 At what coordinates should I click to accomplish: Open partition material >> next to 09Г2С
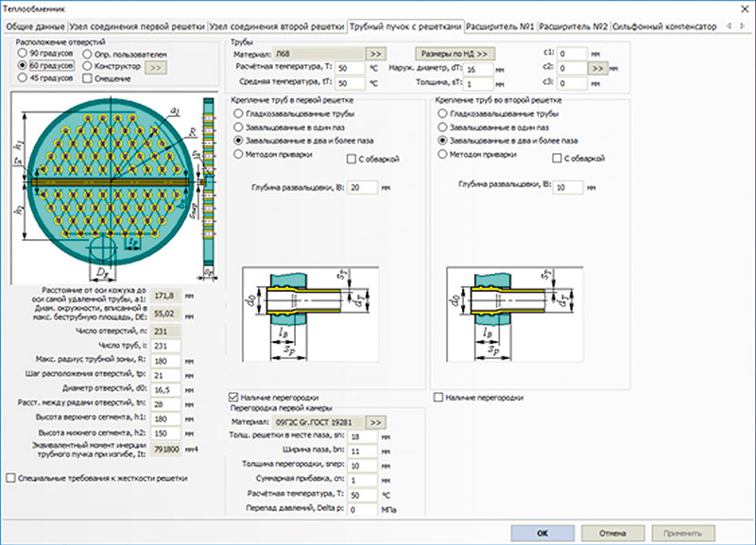click(x=376, y=422)
